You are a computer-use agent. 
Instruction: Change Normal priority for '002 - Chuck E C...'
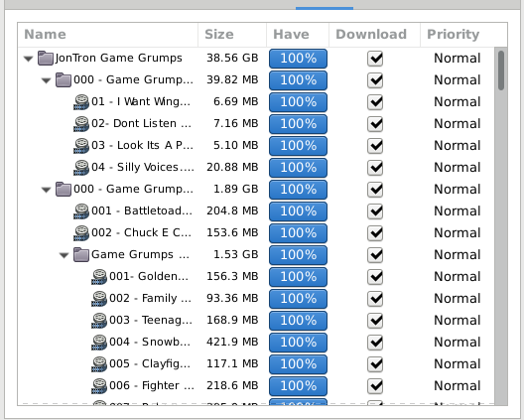458,232
